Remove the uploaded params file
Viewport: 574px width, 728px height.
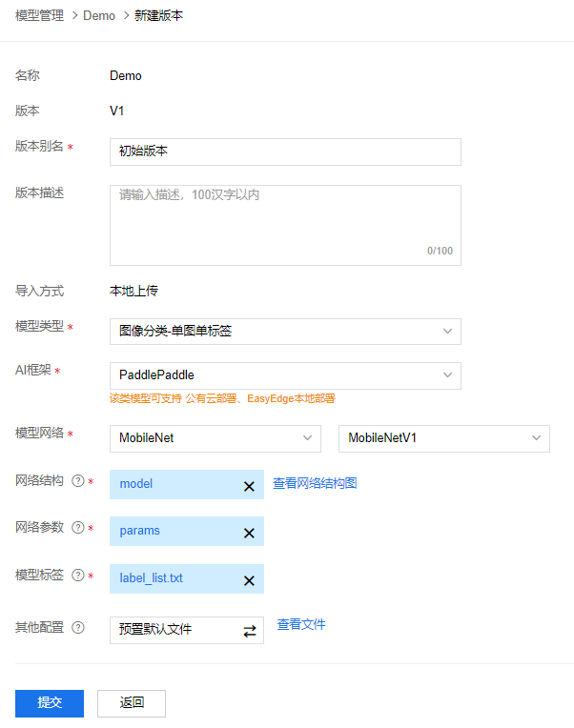tap(249, 533)
